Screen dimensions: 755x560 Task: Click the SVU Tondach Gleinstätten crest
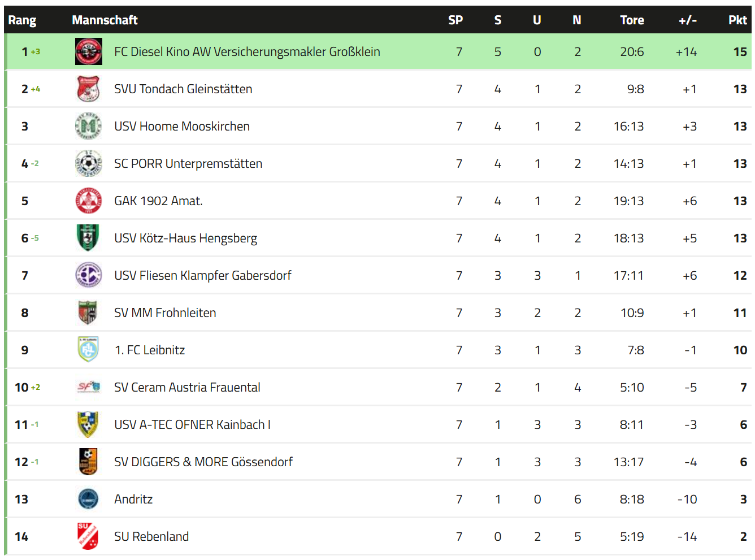89,89
